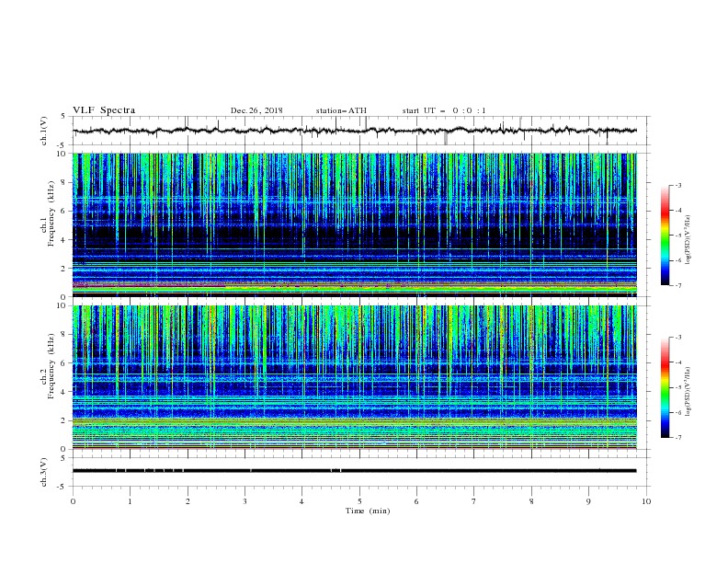728x563 pixels.
Task: Click the "Time (min)" x-axis label
Action: click(368, 511)
